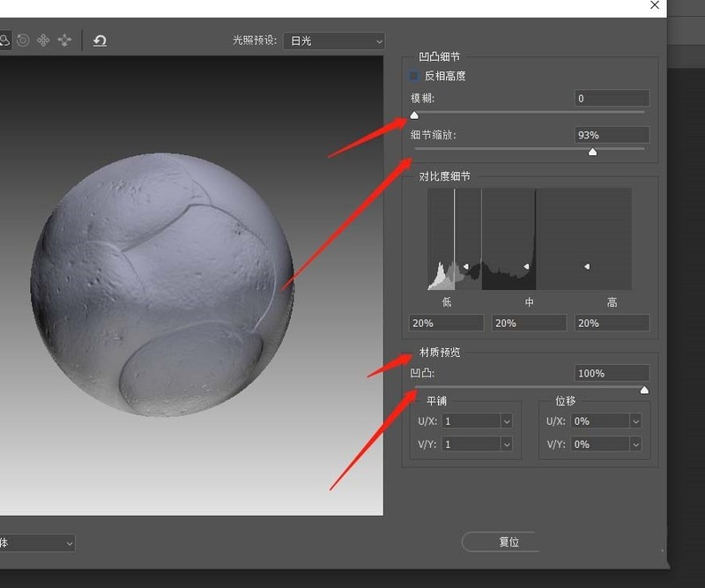Click the low range marker on the histogram
Screen dimensions: 705x588
click(465, 264)
